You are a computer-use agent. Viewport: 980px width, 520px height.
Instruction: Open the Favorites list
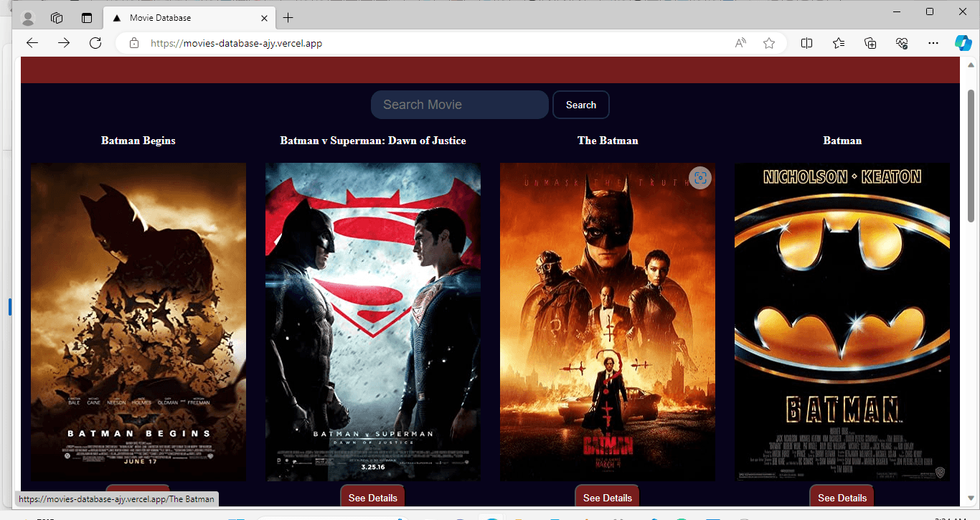click(839, 43)
